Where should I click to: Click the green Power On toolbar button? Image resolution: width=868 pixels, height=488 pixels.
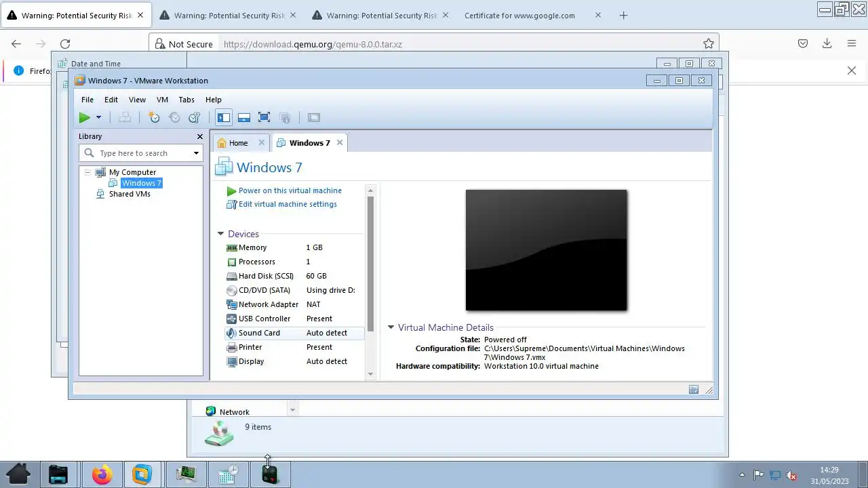point(84,117)
